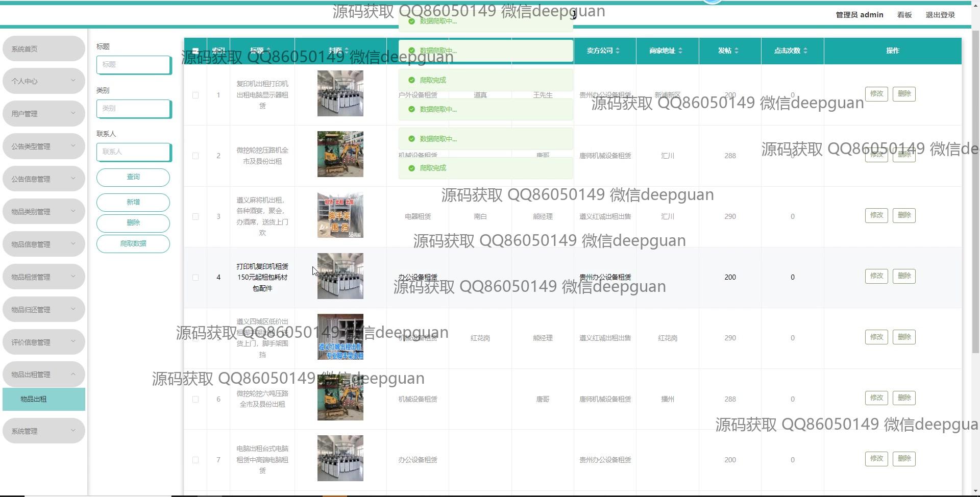Click the 查询 button

pyautogui.click(x=133, y=177)
